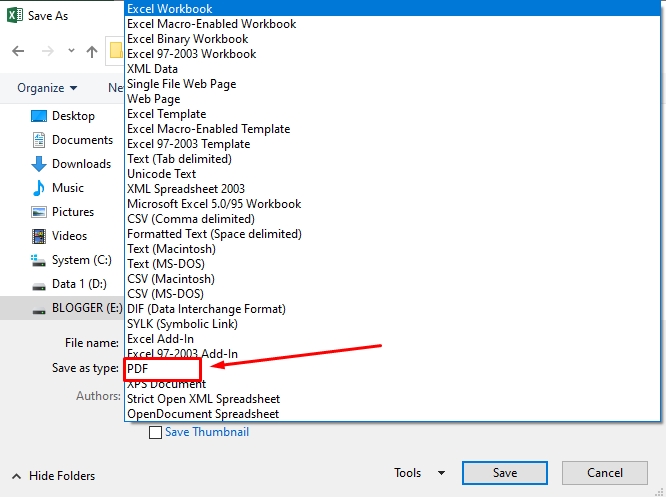Select System (C:) in navigation pane
The height and width of the screenshot is (497, 666).
pyautogui.click(x=82, y=260)
